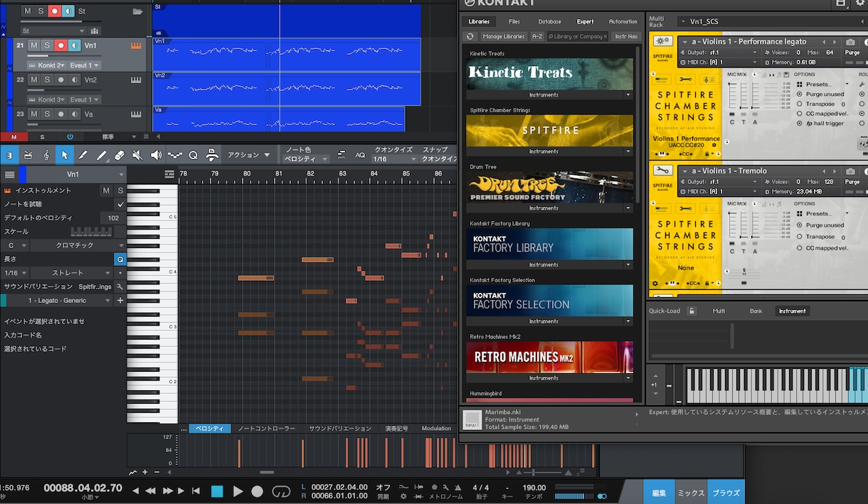The width and height of the screenshot is (868, 504).
Task: Select the Transpose radio option in Performance legato
Action: (799, 104)
